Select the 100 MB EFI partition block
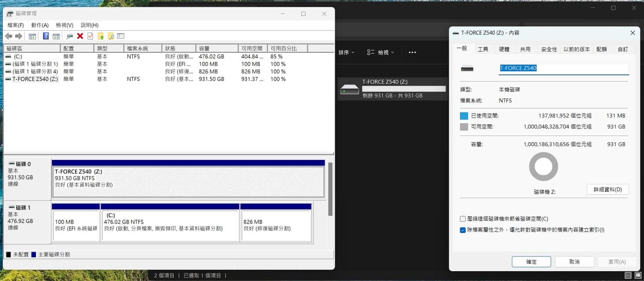Screen dimensions: 644x281 point(75,226)
